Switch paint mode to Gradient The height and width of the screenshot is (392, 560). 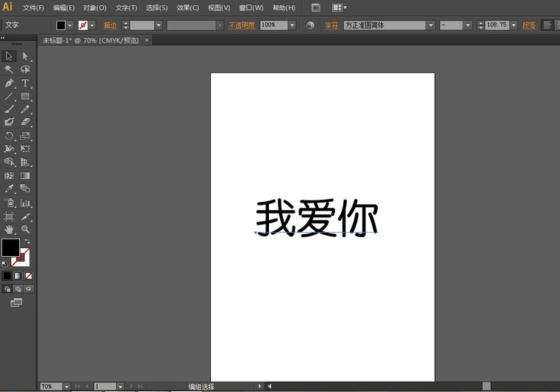(18, 276)
